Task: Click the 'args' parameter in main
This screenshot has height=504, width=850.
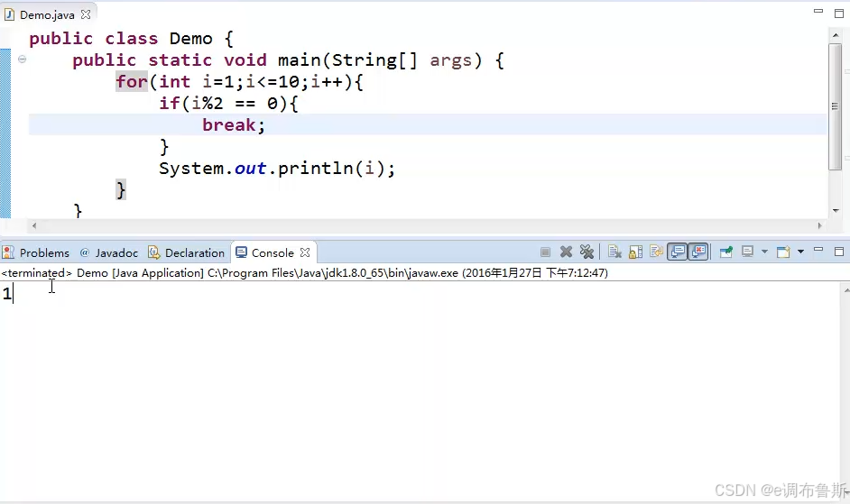Action: tap(451, 60)
